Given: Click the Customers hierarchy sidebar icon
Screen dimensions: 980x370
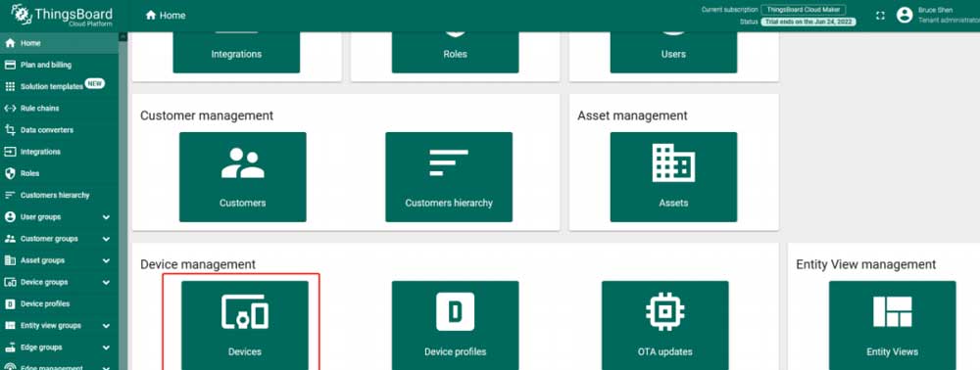Looking at the screenshot, I should coord(10,196).
